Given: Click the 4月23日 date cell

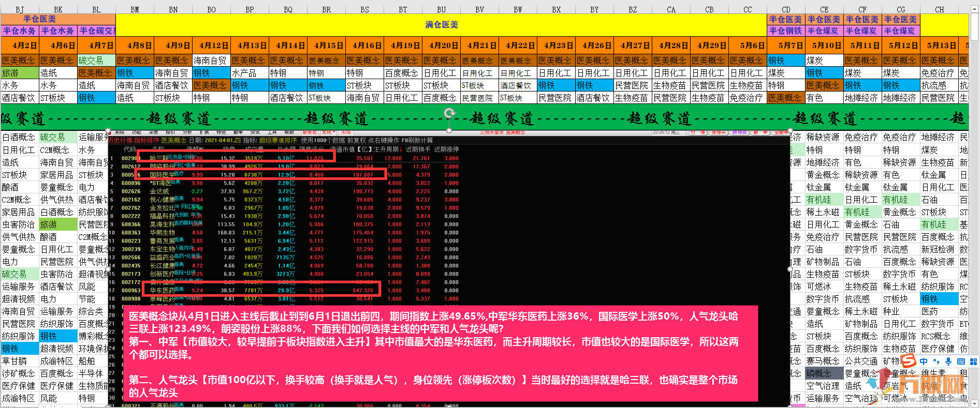Looking at the screenshot, I should (x=556, y=45).
